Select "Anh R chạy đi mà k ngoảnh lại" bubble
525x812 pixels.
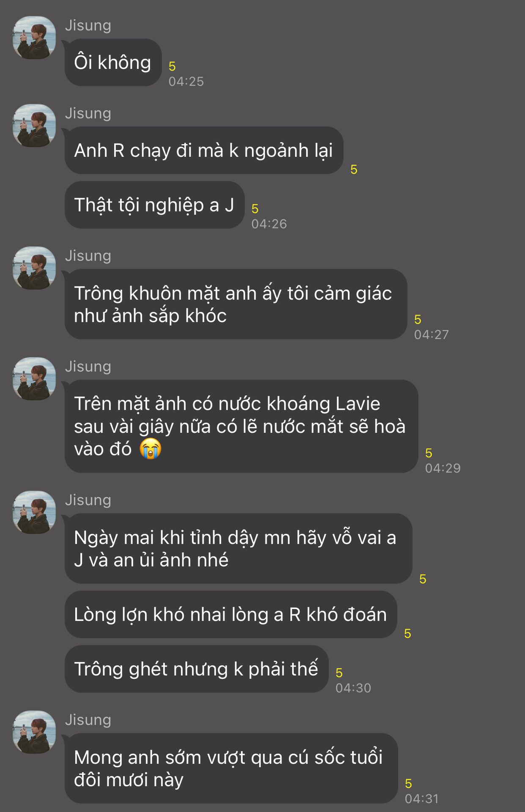[204, 150]
